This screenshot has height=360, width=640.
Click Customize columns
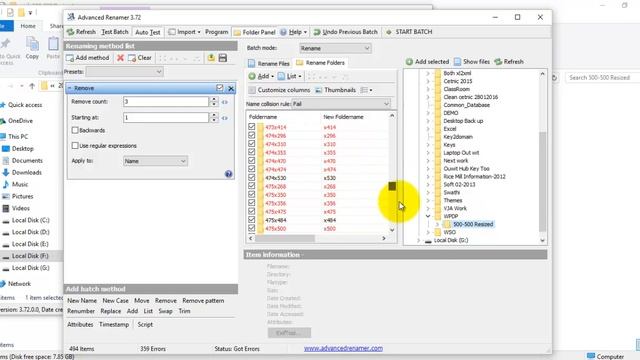coord(280,90)
